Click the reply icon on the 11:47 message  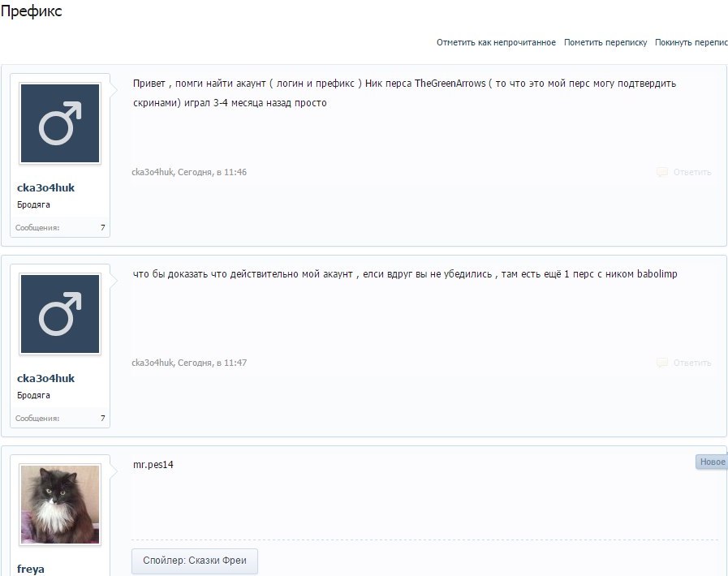[662, 363]
